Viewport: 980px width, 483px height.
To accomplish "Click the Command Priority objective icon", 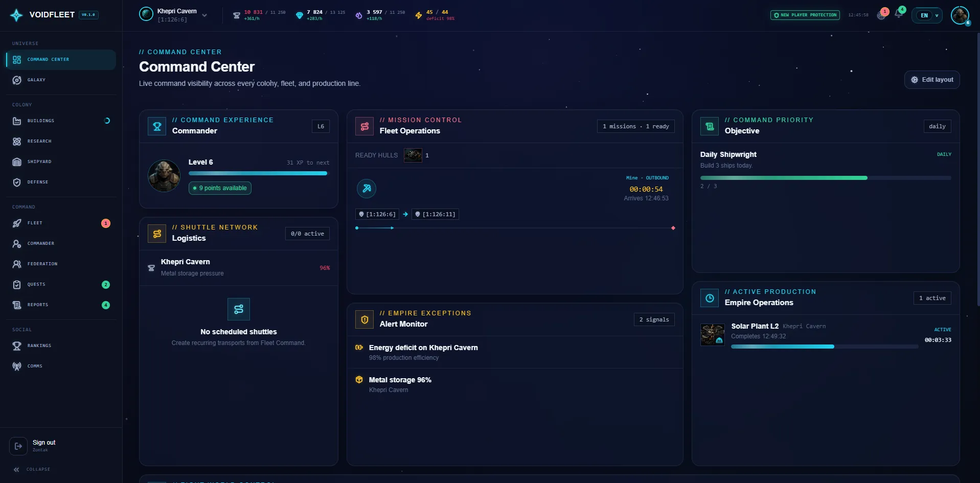I will [x=710, y=126].
